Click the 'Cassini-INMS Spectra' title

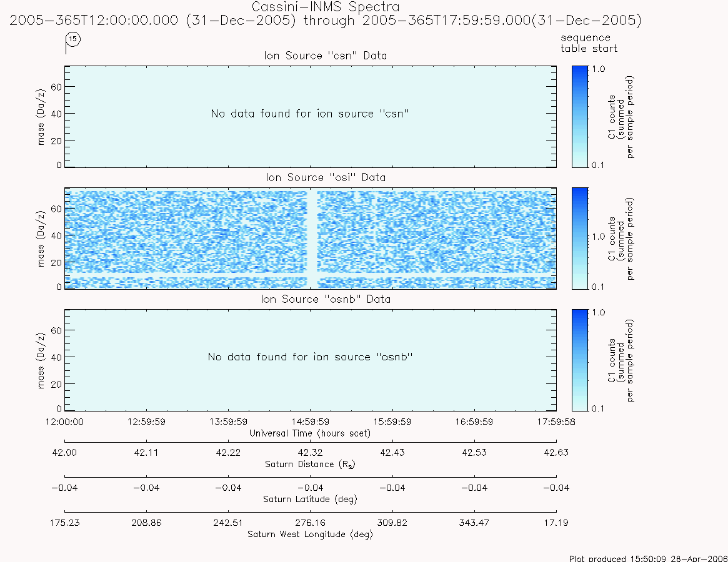click(326, 7)
